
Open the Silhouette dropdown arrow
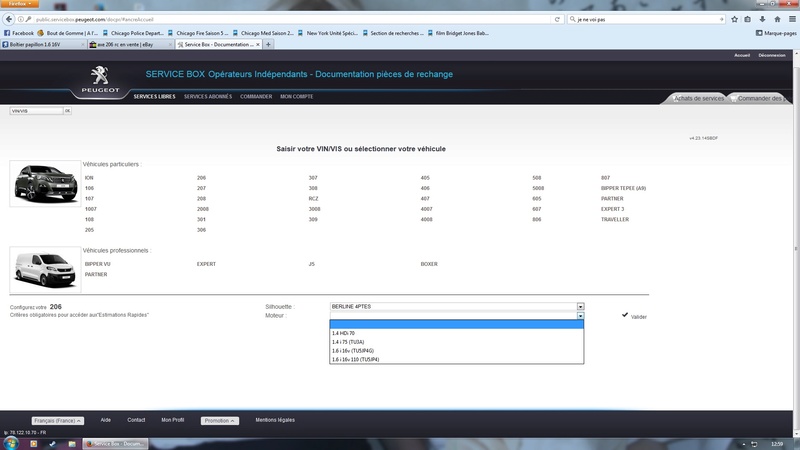pyautogui.click(x=580, y=307)
